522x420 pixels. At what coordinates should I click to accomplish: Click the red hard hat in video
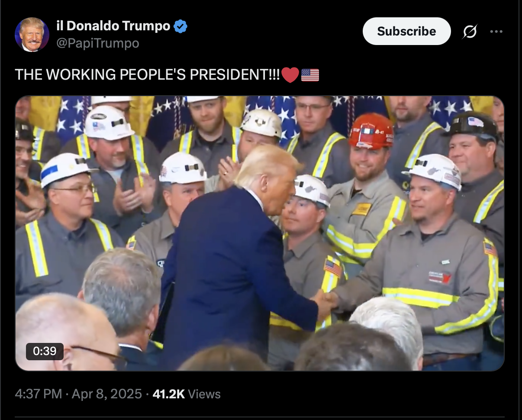pyautogui.click(x=371, y=130)
